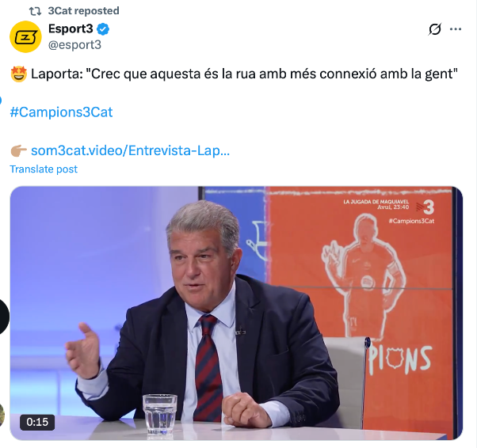This screenshot has width=477, height=448.
Task: Open the '3Cat reposted' label
Action: coord(83,11)
